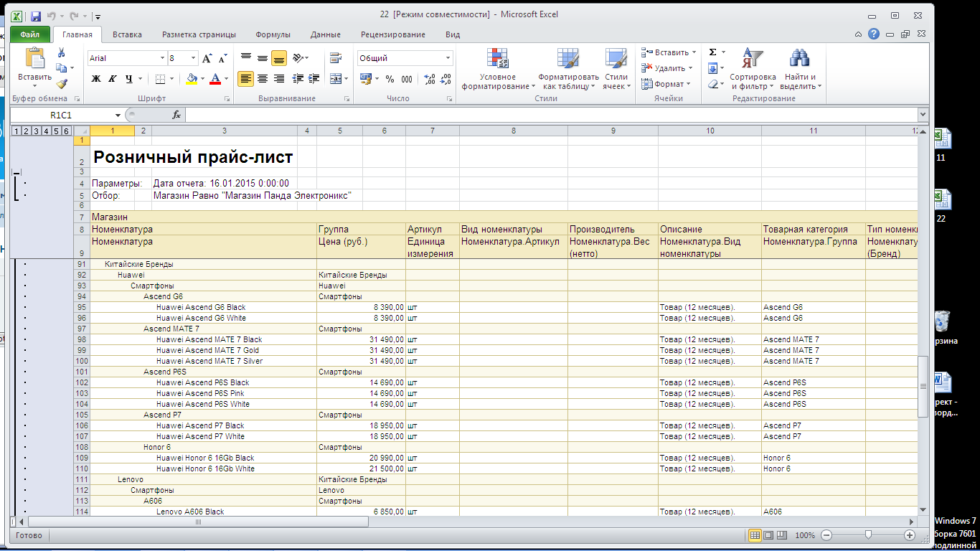Viewport: 980px width, 551px height.
Task: Show outline level 3 button
Action: [x=36, y=131]
